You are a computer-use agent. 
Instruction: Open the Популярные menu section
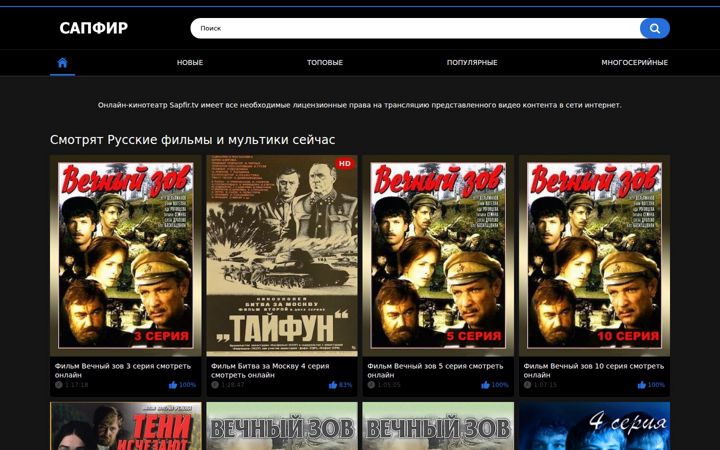click(x=472, y=62)
